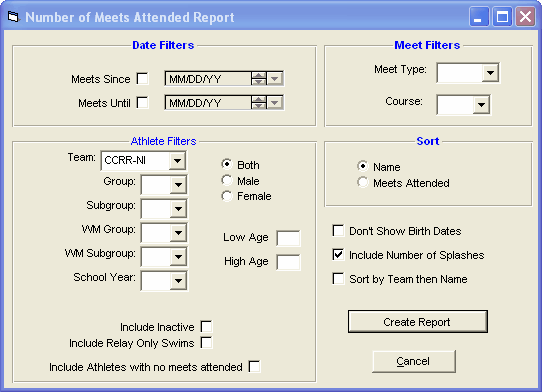Image resolution: width=542 pixels, height=392 pixels.
Task: Expand the School Year dropdown
Action: (178, 280)
